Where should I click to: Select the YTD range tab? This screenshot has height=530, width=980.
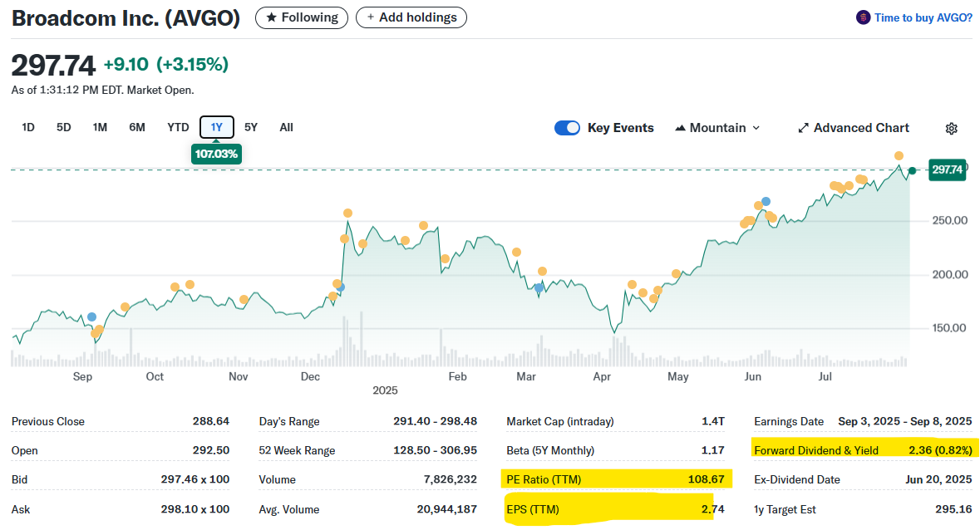(x=178, y=127)
